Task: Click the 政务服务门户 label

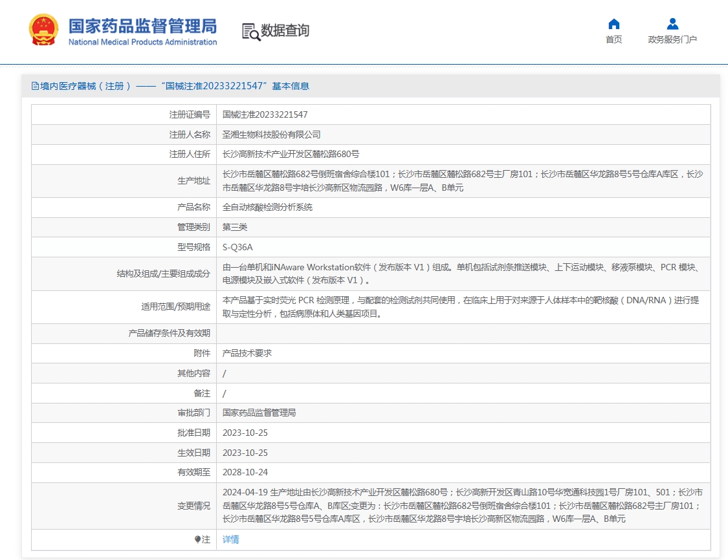Action: coord(672,39)
